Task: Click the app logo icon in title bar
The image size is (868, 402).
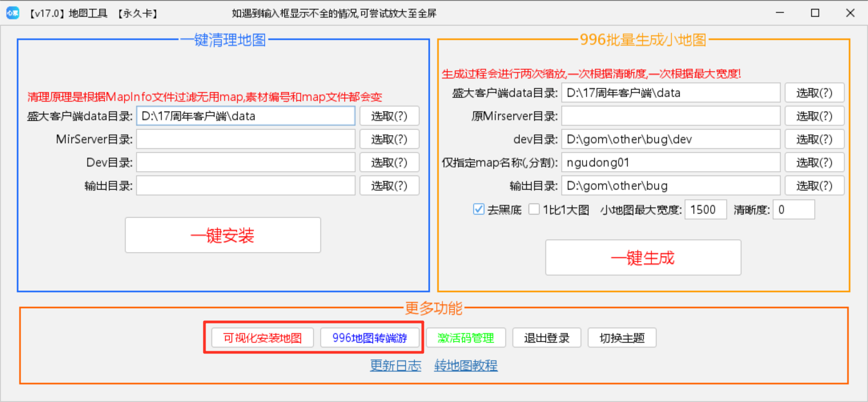Action: pos(12,13)
